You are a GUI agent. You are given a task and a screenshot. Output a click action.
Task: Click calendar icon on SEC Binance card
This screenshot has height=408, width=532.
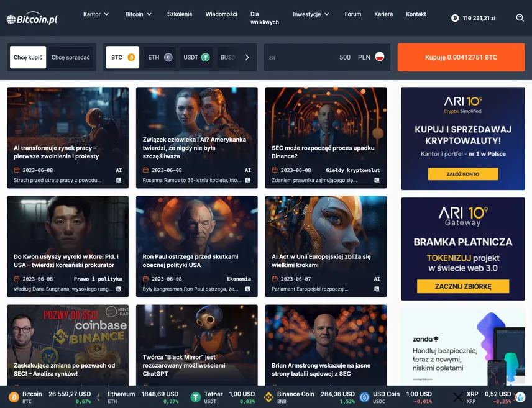pos(275,170)
